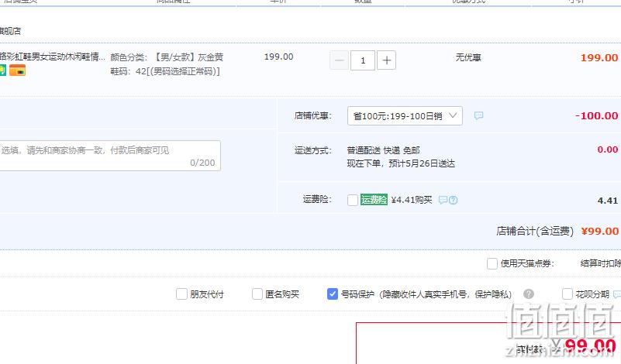621x364 pixels.
Task: Decrease quantity with the minus button
Action: tap(339, 60)
